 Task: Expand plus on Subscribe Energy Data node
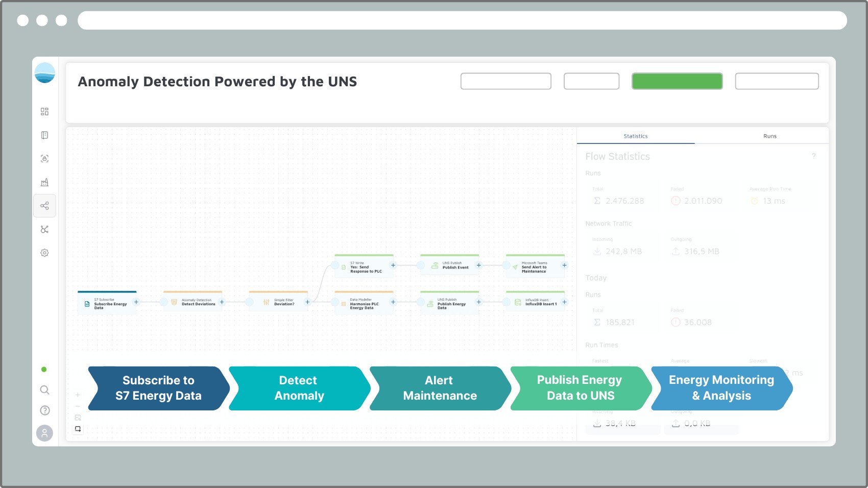[x=136, y=302]
